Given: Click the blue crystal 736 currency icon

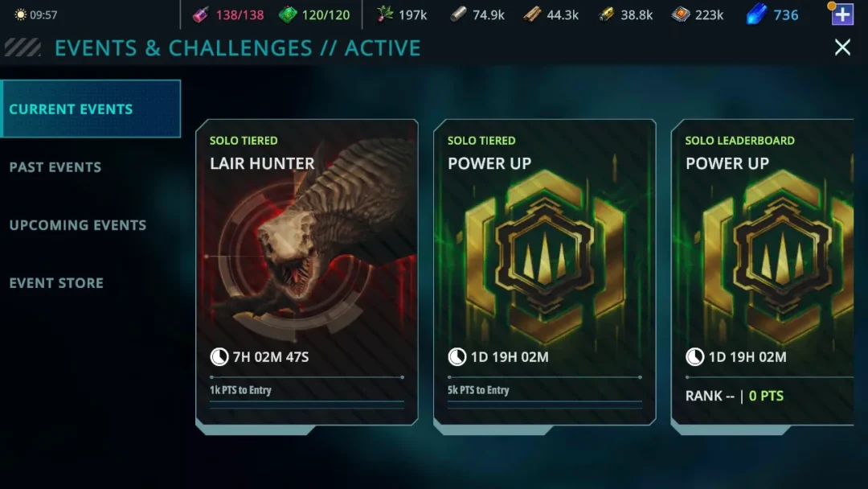Looking at the screenshot, I should 755,14.
